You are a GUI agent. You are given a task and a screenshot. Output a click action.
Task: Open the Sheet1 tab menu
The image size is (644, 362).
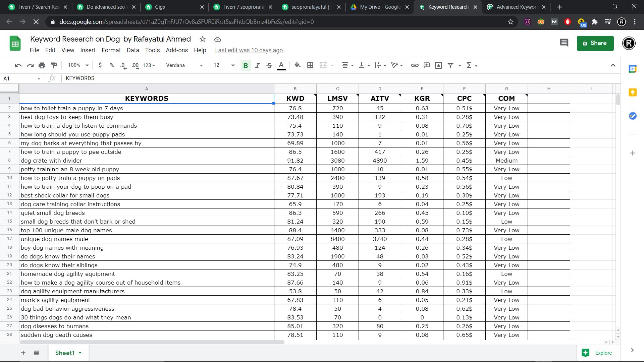coord(80,353)
